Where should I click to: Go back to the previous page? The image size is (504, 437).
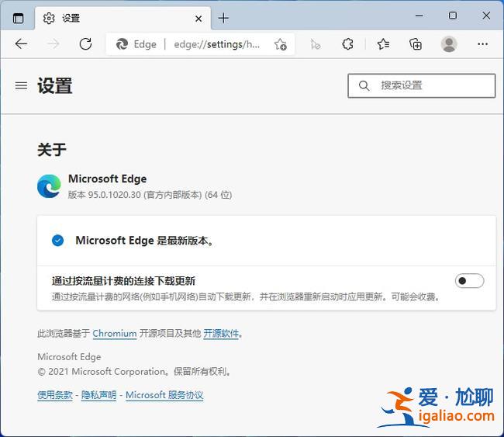21,43
